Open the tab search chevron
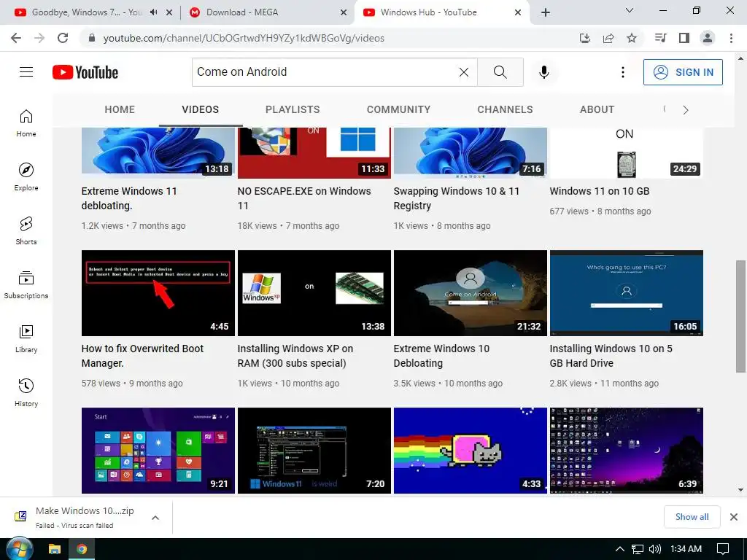 (630, 10)
